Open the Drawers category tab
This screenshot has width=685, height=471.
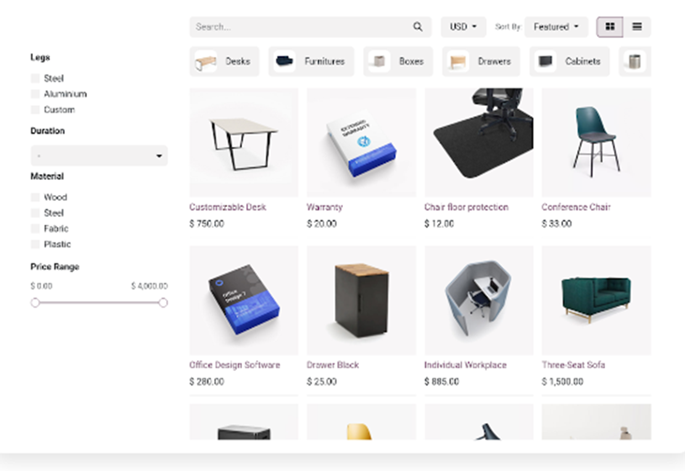pyautogui.click(x=481, y=62)
